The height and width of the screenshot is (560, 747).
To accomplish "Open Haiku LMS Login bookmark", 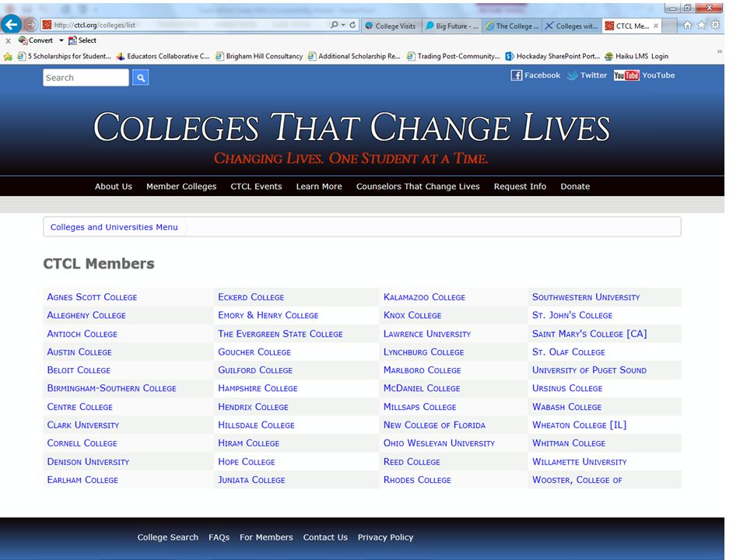I will (x=637, y=56).
